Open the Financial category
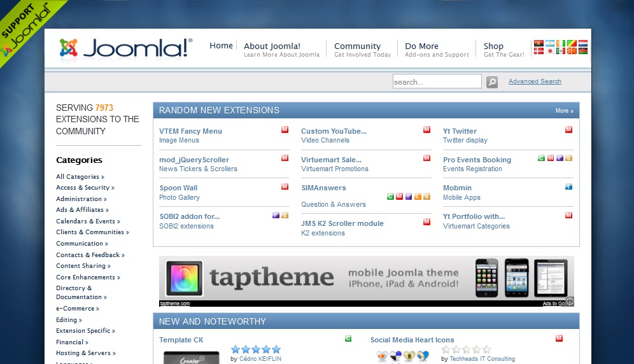 click(x=72, y=342)
